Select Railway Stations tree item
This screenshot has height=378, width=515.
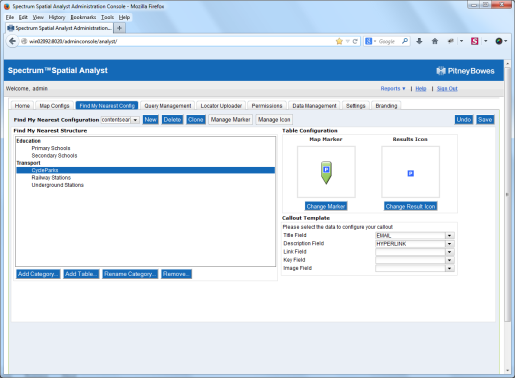51,178
